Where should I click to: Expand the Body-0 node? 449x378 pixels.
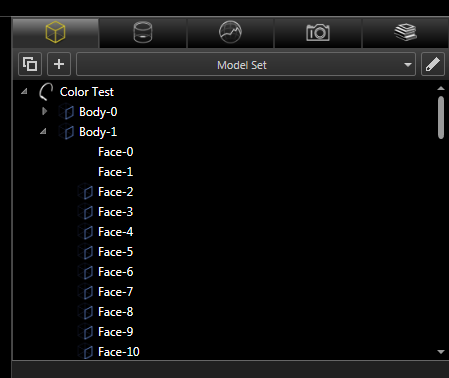(44, 111)
